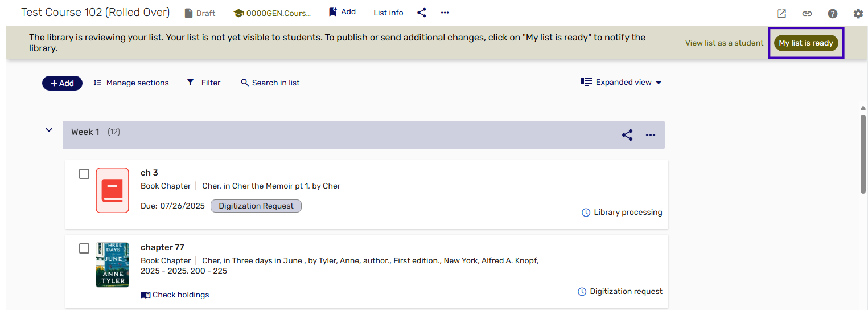The height and width of the screenshot is (310, 868).
Task: Click the Digitization Request tag
Action: click(x=256, y=206)
